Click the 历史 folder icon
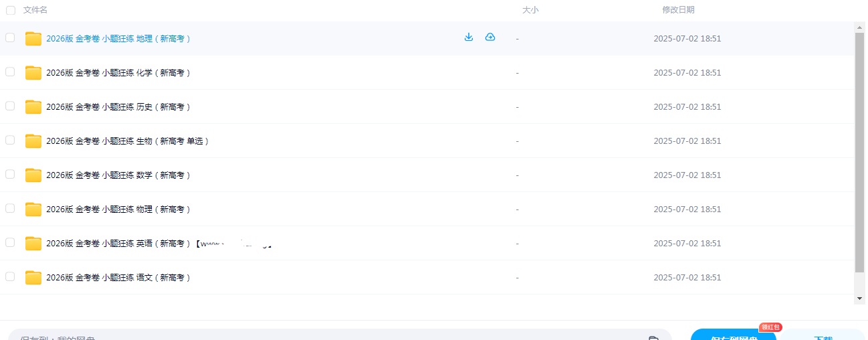Viewport: 868px width, 340px height. pos(33,107)
